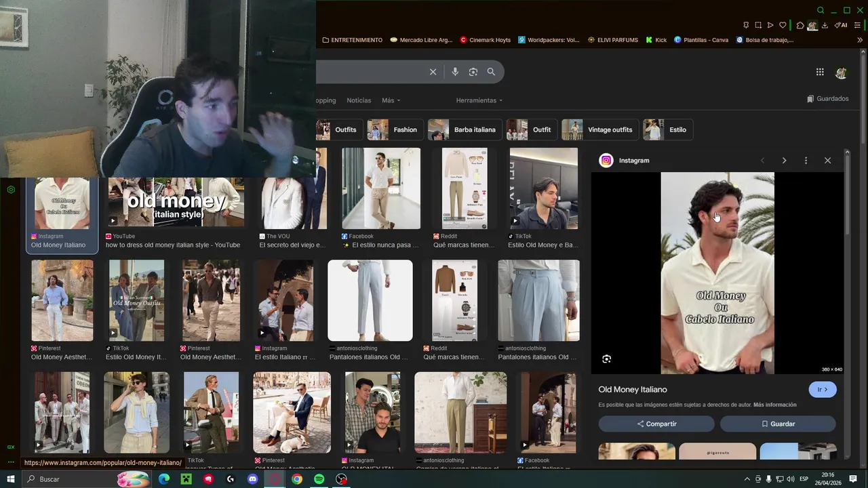
Task: Open the browser extensions cube icon
Action: (800, 25)
